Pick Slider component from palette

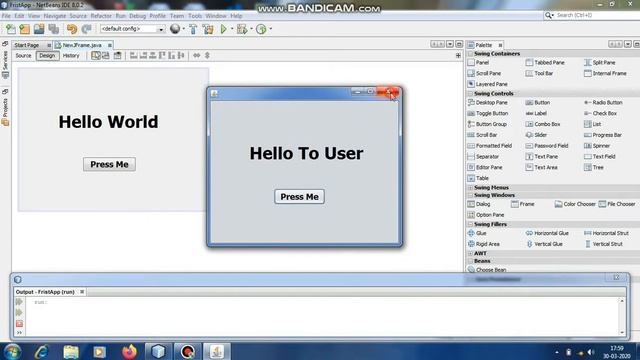(x=536, y=135)
